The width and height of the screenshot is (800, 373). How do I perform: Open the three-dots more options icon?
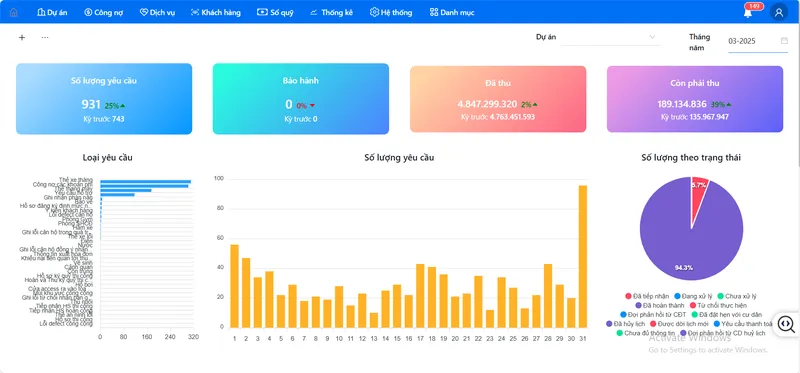45,37
